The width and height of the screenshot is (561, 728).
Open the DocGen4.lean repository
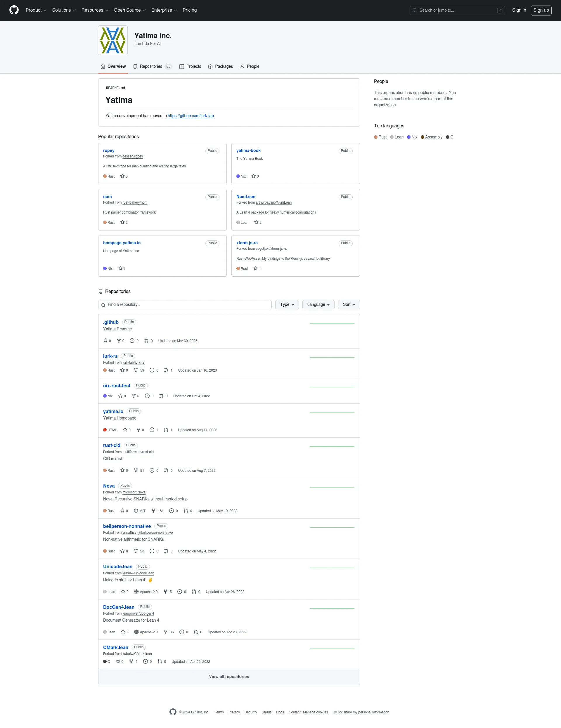click(x=119, y=607)
